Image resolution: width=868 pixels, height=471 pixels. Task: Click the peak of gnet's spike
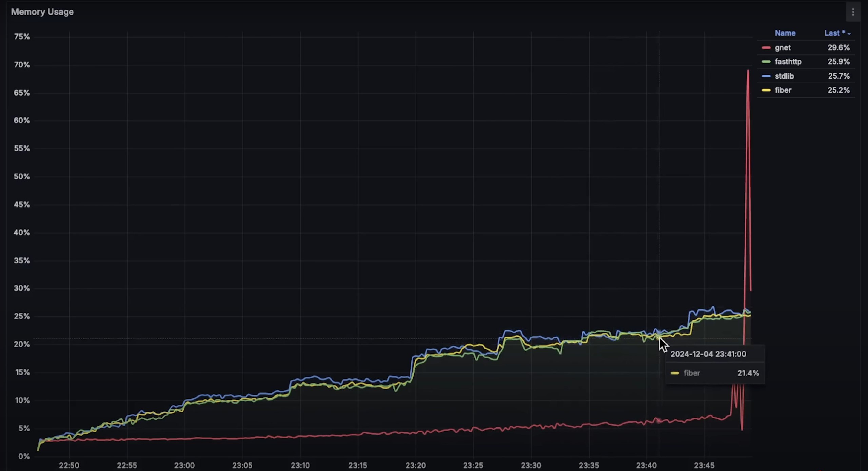click(x=748, y=71)
